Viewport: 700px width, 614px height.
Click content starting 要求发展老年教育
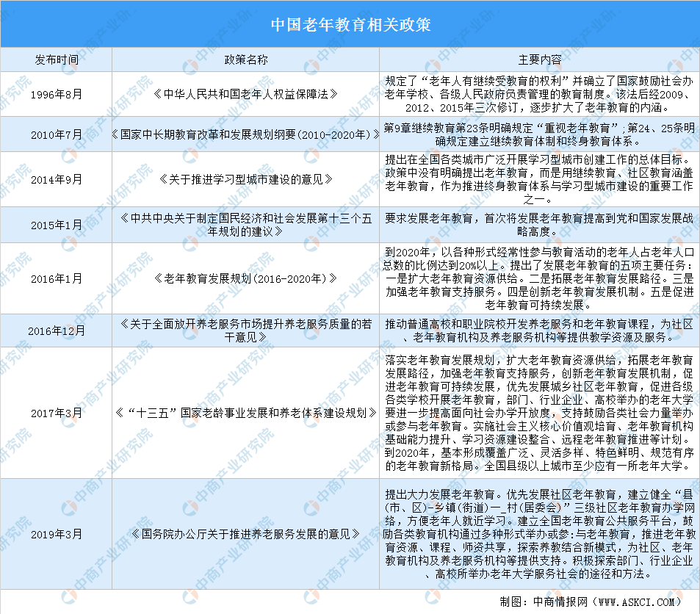pyautogui.click(x=539, y=225)
